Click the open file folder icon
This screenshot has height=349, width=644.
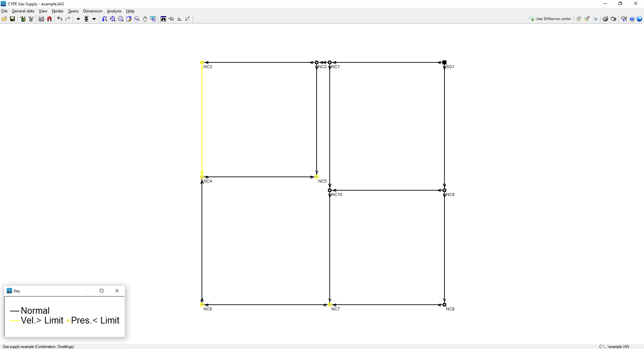pyautogui.click(x=4, y=19)
